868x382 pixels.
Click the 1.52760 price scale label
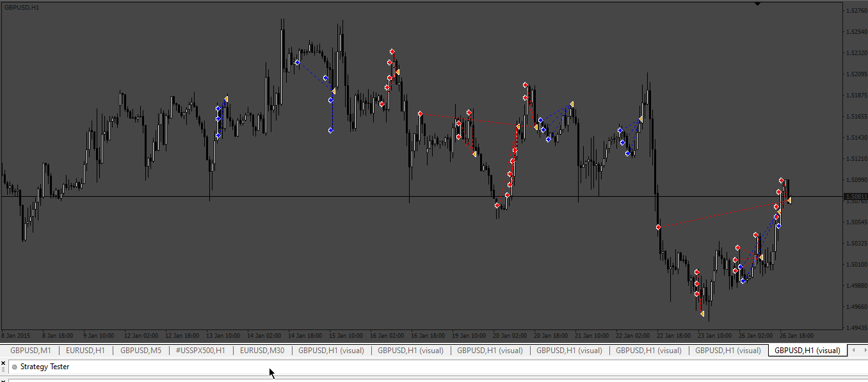click(856, 11)
